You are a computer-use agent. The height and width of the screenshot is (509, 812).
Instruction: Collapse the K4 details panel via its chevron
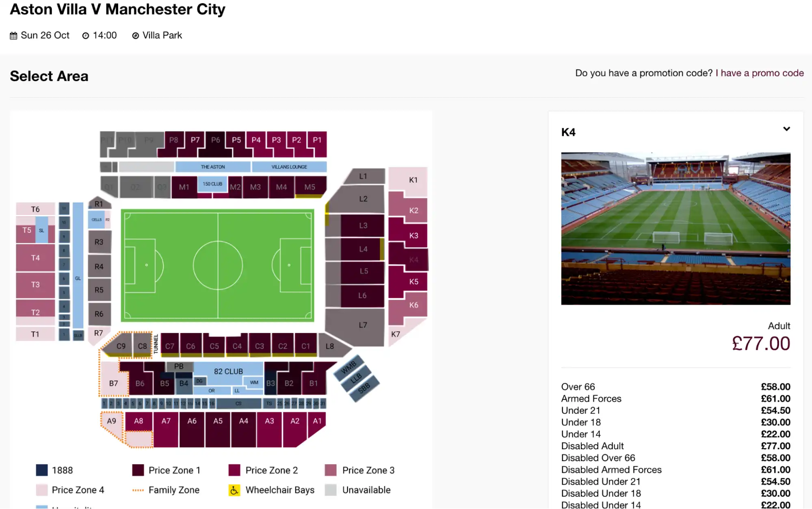[x=787, y=129]
